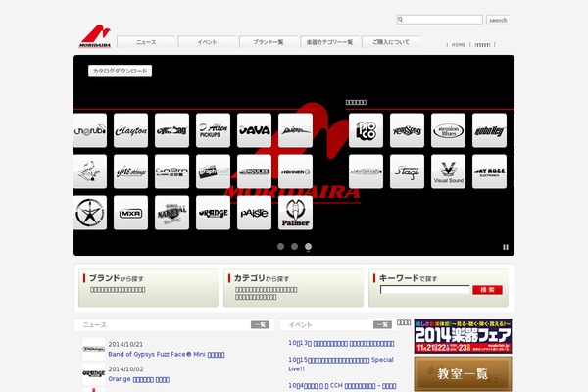
Task: Click the red 検索 button
Action: pos(487,290)
